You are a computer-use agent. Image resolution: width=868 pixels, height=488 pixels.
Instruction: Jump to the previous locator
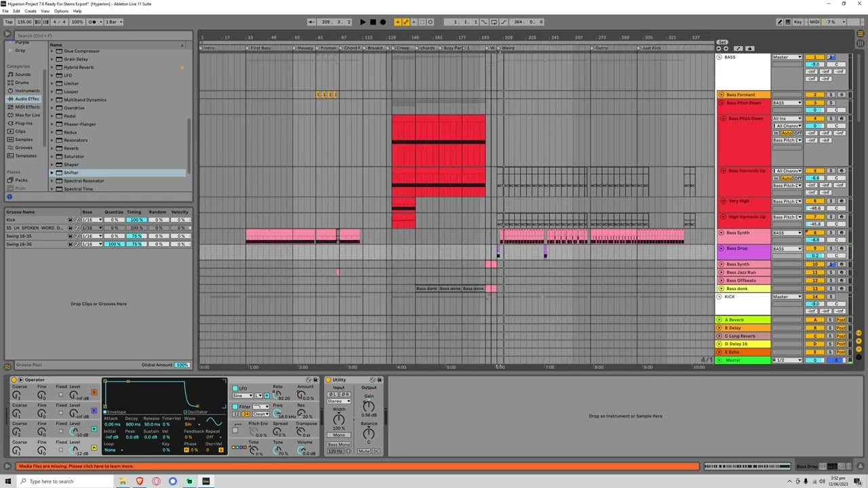pos(719,49)
